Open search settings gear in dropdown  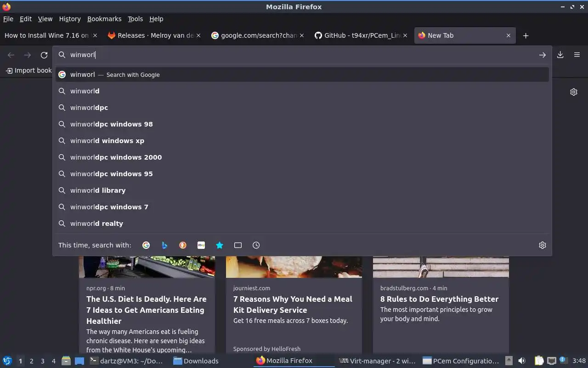point(543,245)
